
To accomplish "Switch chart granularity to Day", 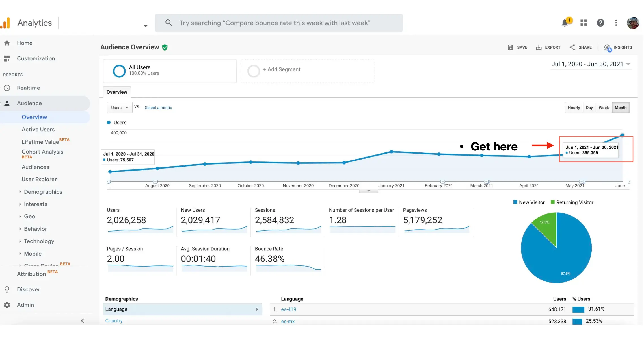I will [589, 108].
